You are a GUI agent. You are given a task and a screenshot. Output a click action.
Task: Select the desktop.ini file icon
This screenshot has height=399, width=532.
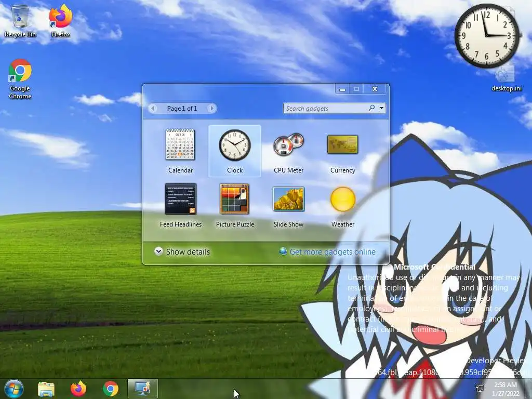pyautogui.click(x=506, y=79)
